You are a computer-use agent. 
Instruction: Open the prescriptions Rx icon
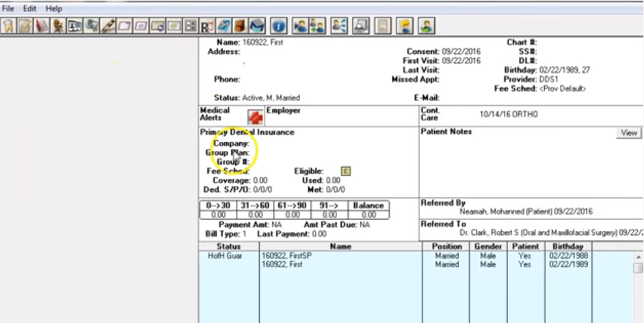tap(206, 27)
